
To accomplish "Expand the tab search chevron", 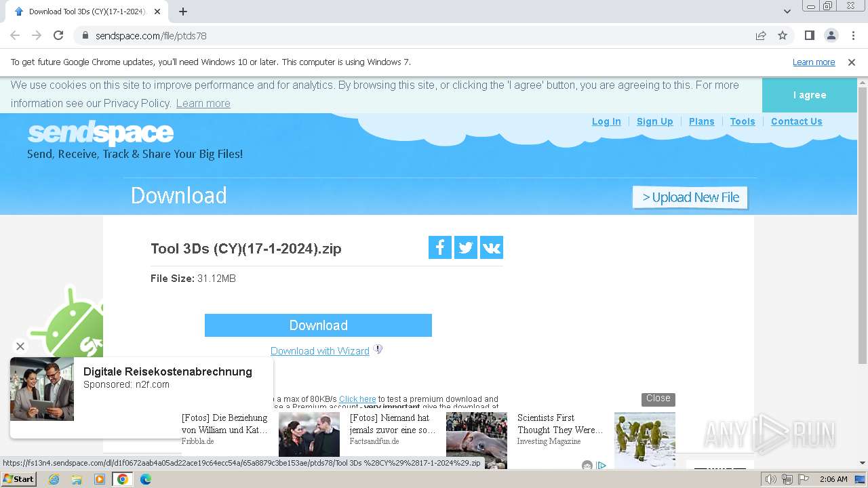I will [787, 12].
